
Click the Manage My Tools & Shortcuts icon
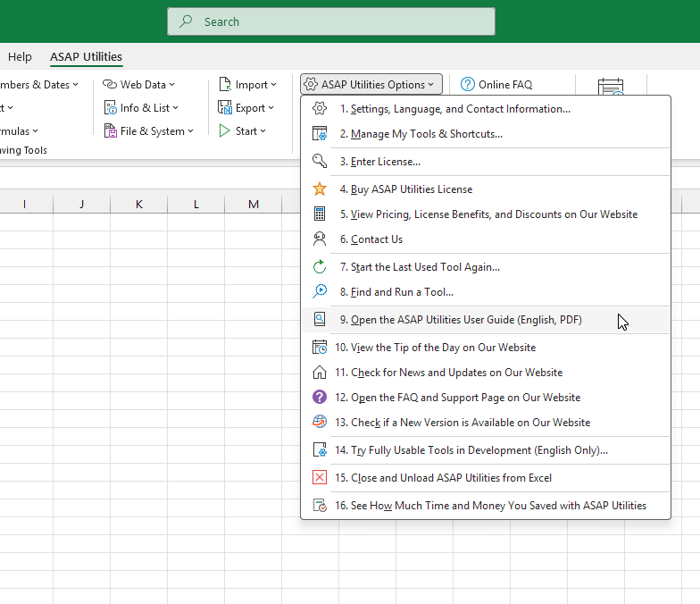[320, 134]
